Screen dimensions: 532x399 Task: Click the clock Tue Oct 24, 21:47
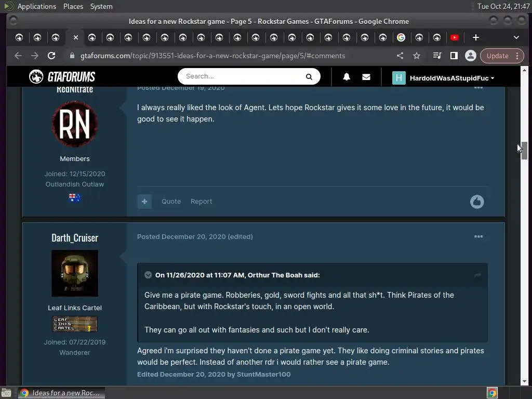[x=503, y=6]
